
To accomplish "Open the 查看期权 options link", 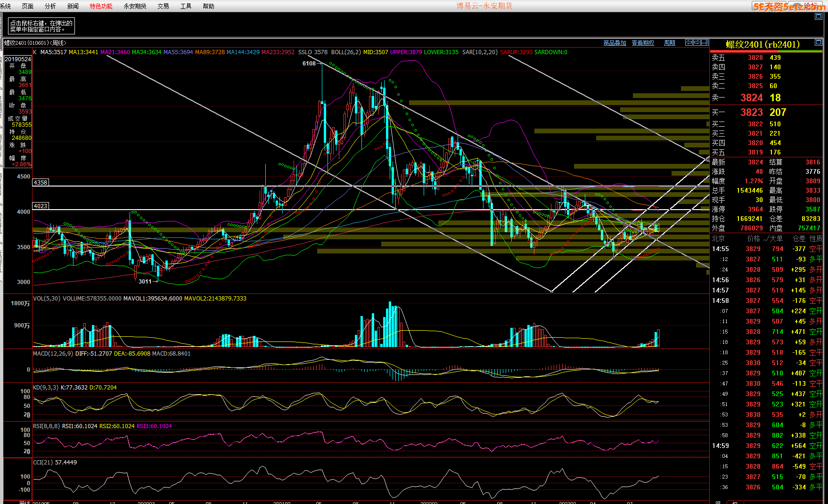I will [x=643, y=43].
